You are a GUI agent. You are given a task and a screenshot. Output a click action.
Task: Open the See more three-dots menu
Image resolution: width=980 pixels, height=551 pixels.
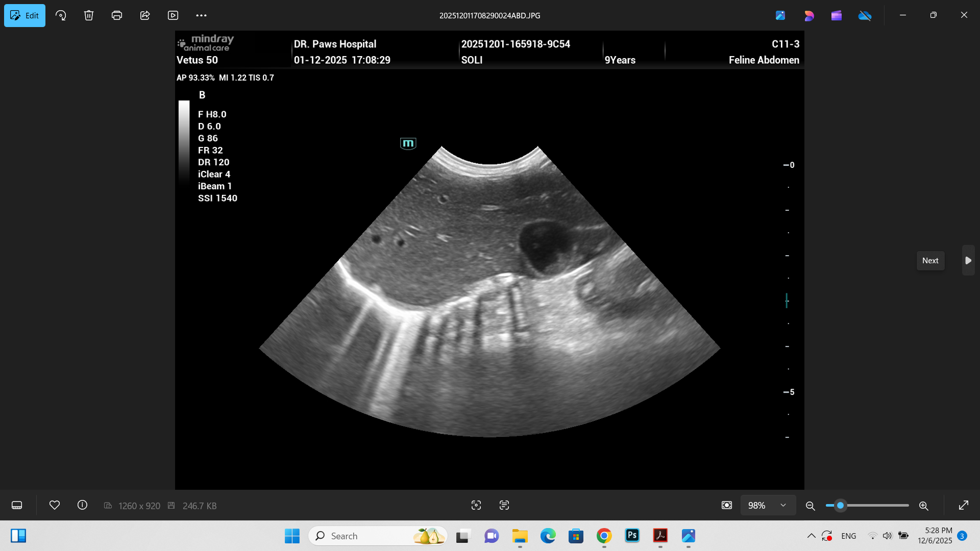pos(201,15)
